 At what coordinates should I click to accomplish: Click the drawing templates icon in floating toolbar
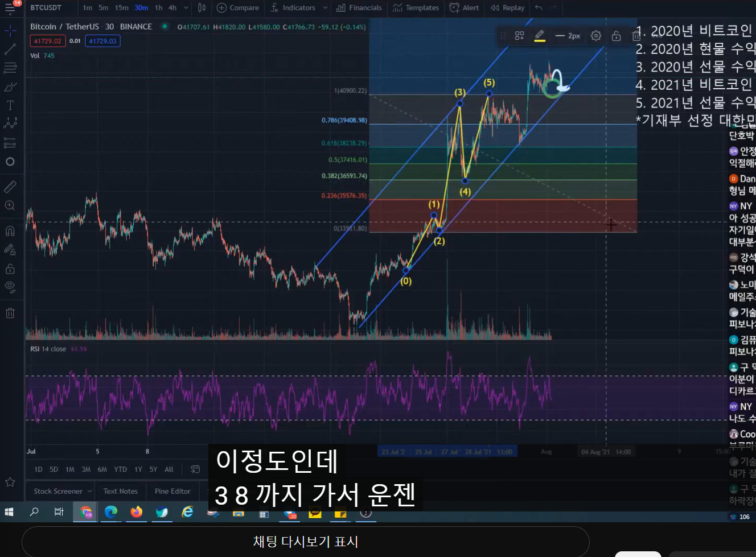pos(519,36)
